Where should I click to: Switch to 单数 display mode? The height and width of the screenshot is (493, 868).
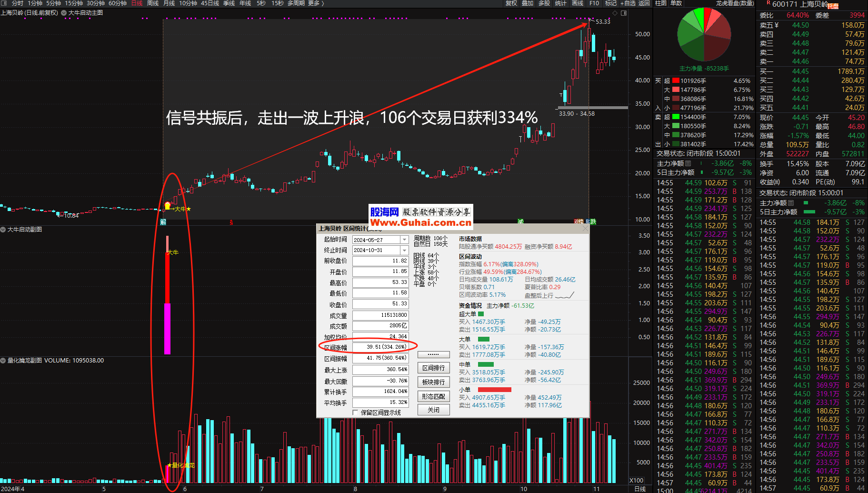[x=676, y=3]
